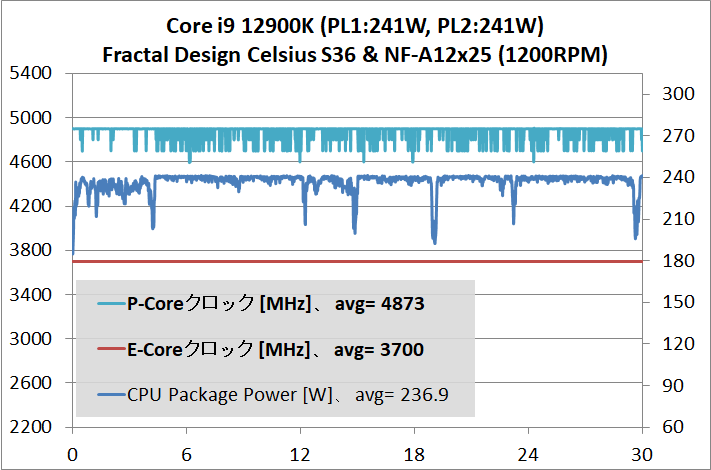The width and height of the screenshot is (711, 470).
Task: Click the cyan P-Core legend line swatch
Action: pos(112,303)
